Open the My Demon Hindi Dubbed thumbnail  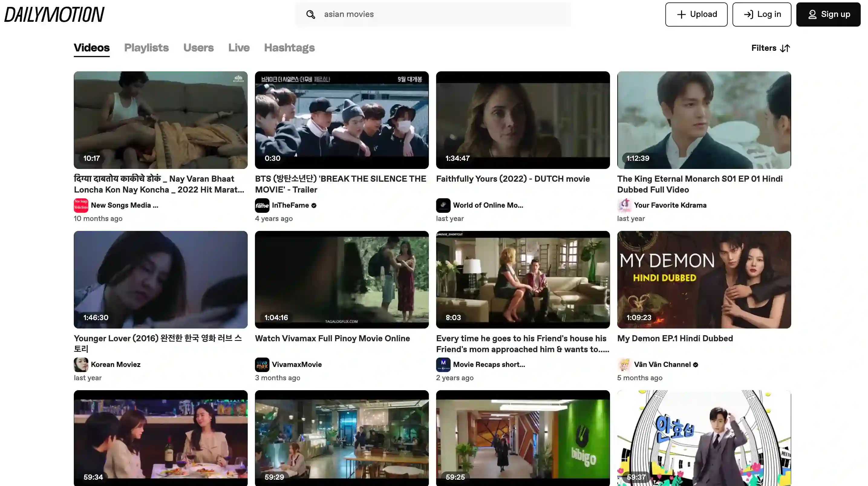(x=704, y=280)
